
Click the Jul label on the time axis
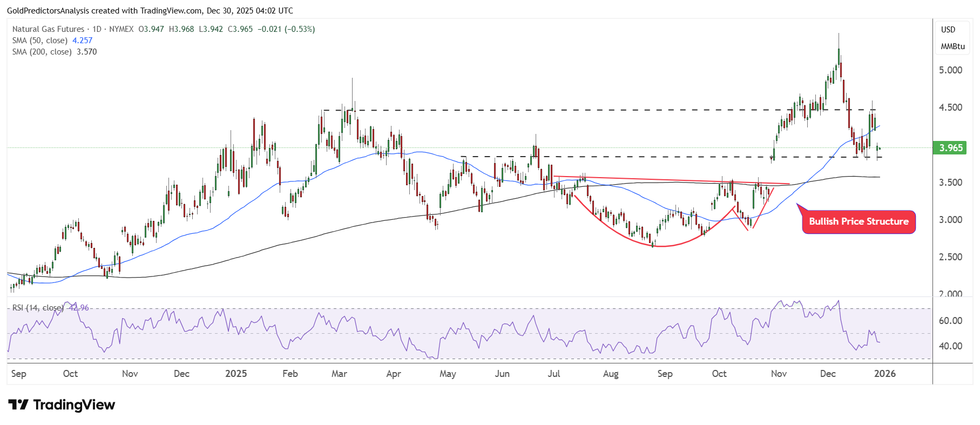pos(553,374)
